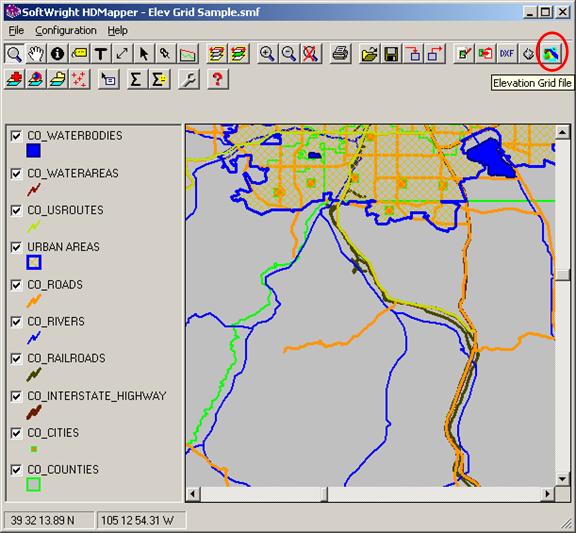Select the zoom magnifier tool
Viewport: 576px width, 533px height.
pyautogui.click(x=14, y=54)
